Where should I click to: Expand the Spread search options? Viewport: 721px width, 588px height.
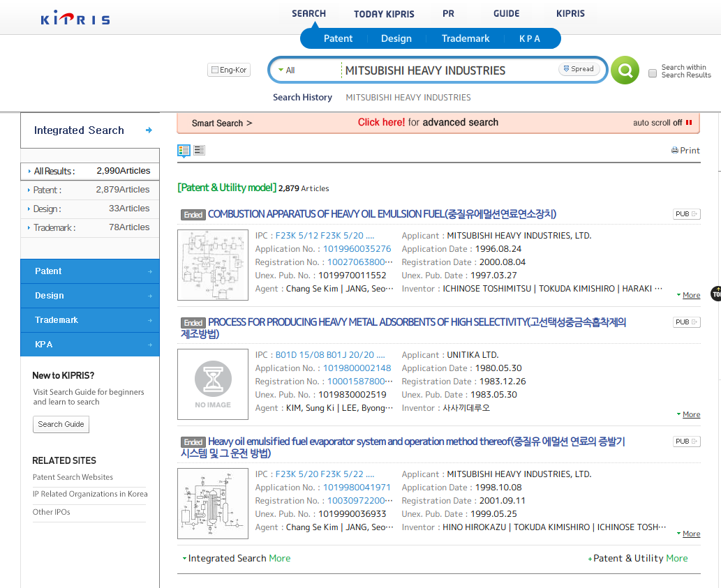pyautogui.click(x=579, y=69)
